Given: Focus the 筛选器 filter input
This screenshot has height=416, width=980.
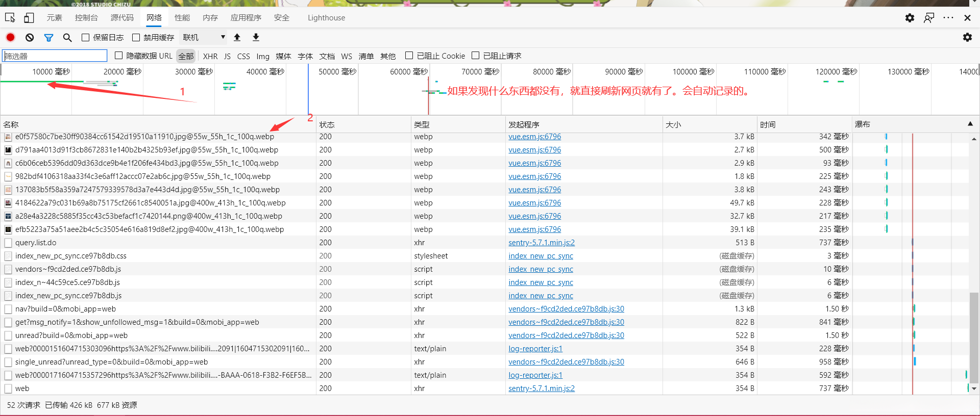Looking at the screenshot, I should click(55, 56).
